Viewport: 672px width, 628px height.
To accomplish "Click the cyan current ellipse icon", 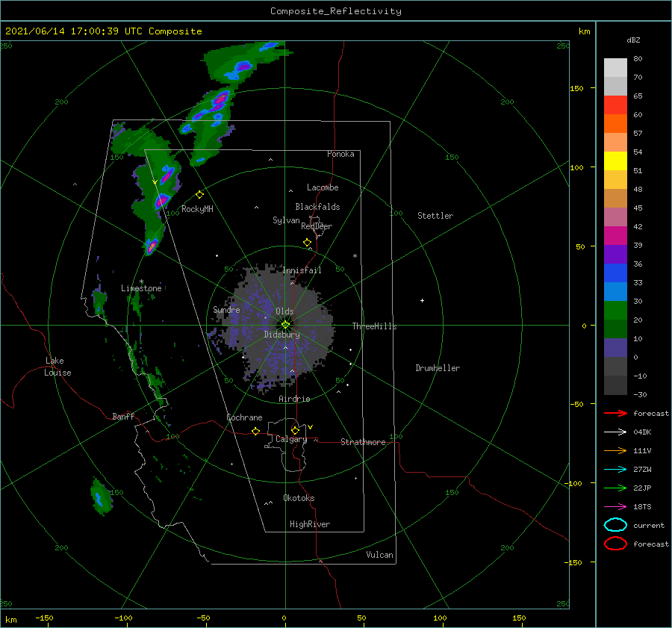I will pos(615,525).
